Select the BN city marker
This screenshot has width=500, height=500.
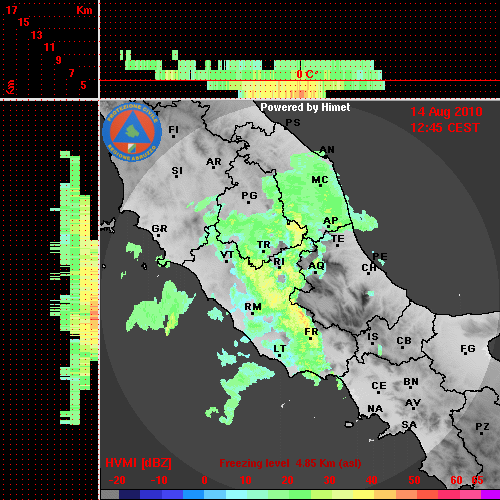point(410,386)
